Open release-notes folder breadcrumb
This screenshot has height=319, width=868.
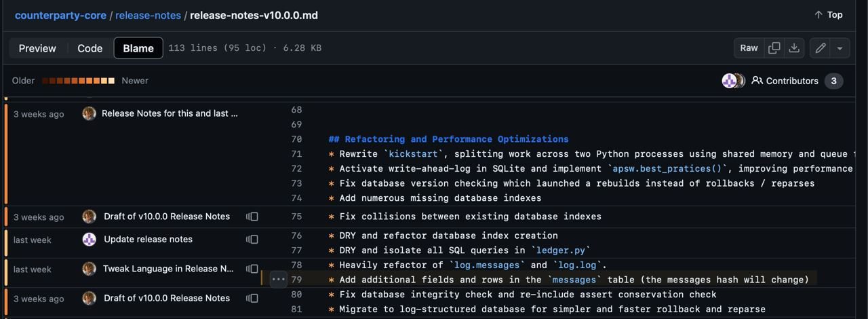click(x=148, y=15)
